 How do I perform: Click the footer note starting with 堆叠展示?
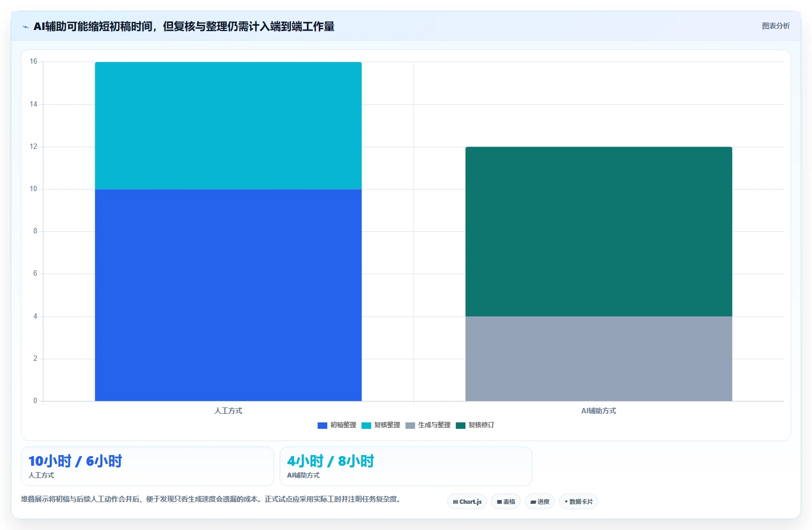coord(210,499)
